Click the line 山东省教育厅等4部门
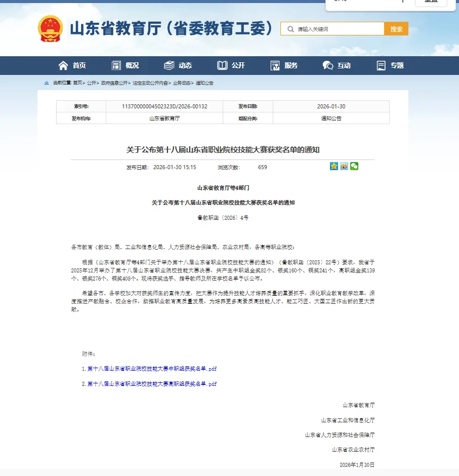Viewport: 459px width, 476px height. coord(223,188)
